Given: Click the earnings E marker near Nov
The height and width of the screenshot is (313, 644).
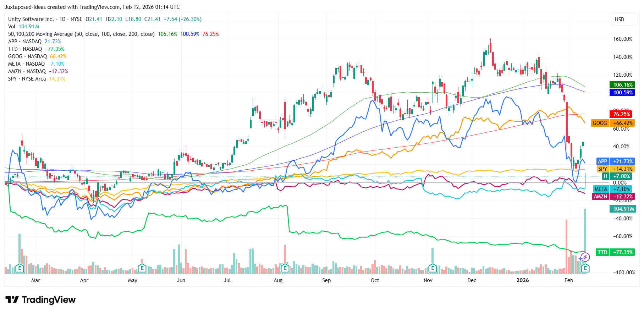Looking at the screenshot, I should (432, 268).
